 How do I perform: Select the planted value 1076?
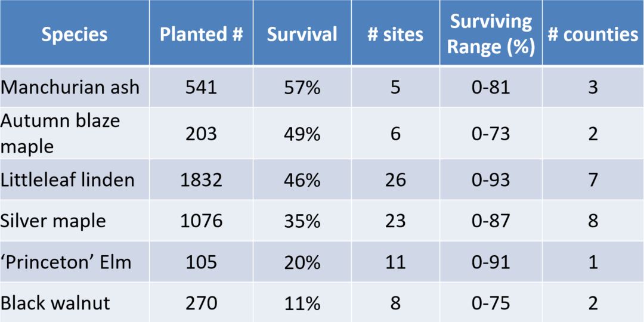[x=201, y=221]
